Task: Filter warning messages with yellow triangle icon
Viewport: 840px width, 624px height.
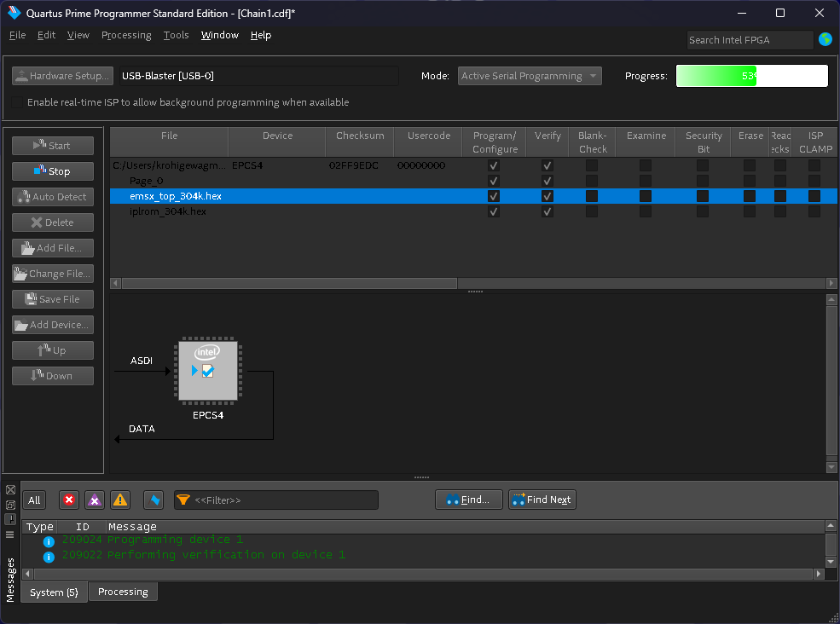Action: 120,500
